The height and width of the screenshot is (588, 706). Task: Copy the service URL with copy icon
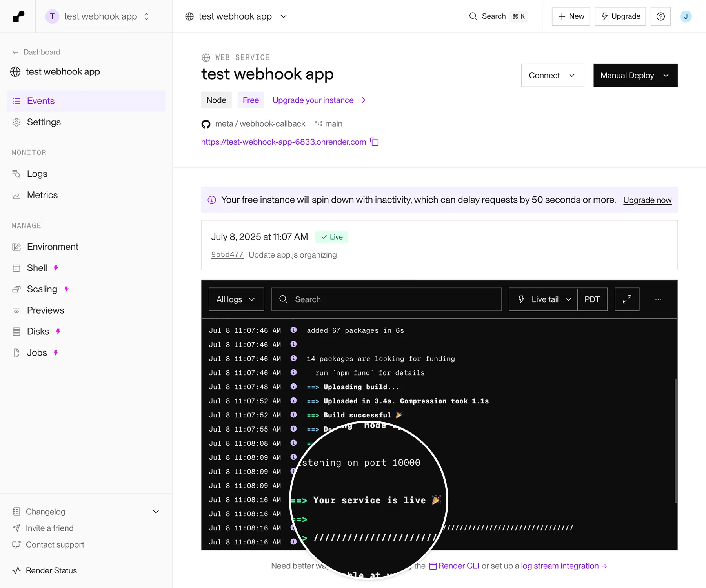(375, 142)
